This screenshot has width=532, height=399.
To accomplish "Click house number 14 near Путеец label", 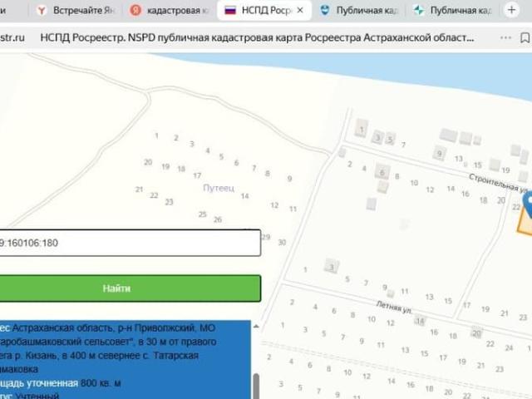I will [244, 196].
